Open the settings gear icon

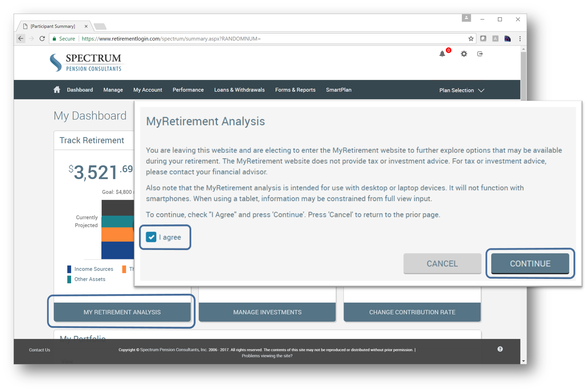coord(464,54)
